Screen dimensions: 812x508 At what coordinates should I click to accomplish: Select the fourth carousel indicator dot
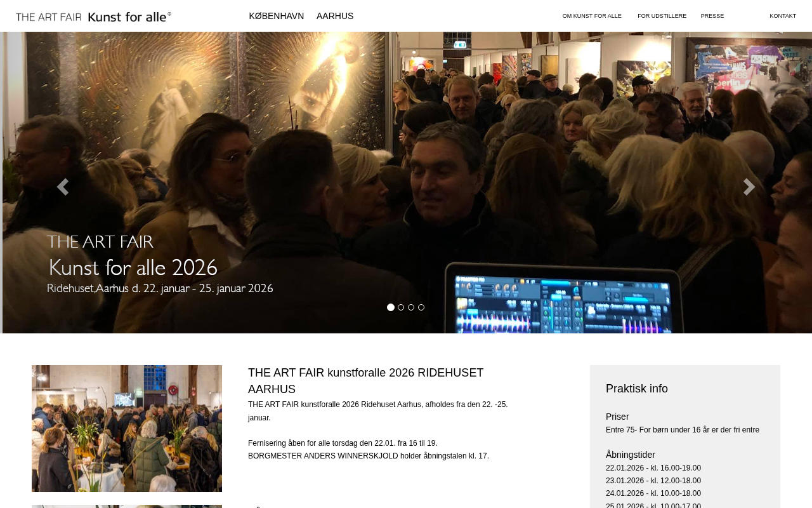[421, 307]
